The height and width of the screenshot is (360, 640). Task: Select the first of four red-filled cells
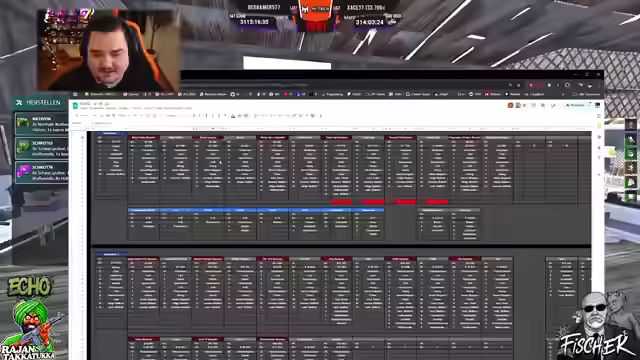coord(342,202)
